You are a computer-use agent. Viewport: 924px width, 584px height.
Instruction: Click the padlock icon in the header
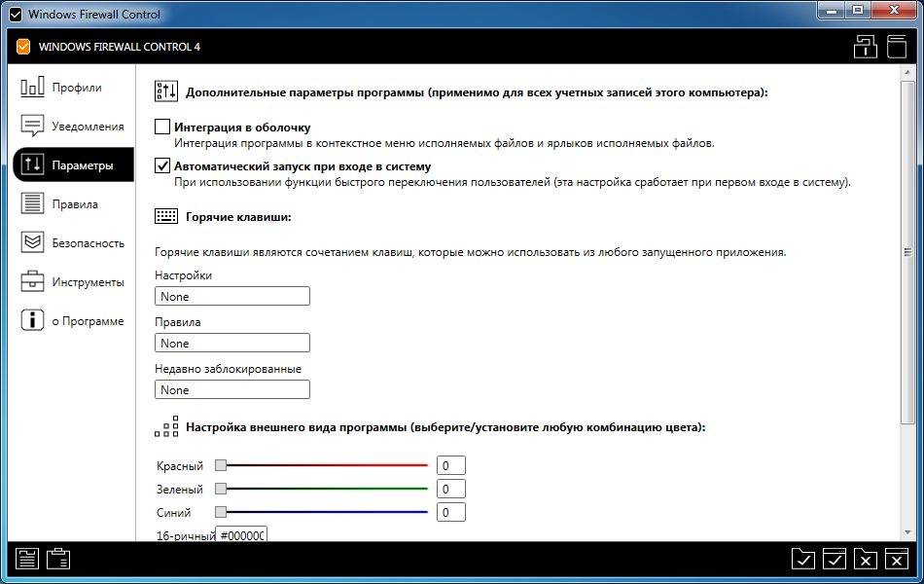click(865, 47)
